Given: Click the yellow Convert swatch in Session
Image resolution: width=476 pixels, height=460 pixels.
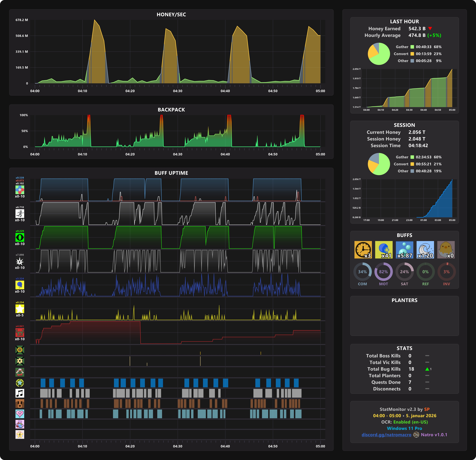Looking at the screenshot, I should pyautogui.click(x=412, y=164).
